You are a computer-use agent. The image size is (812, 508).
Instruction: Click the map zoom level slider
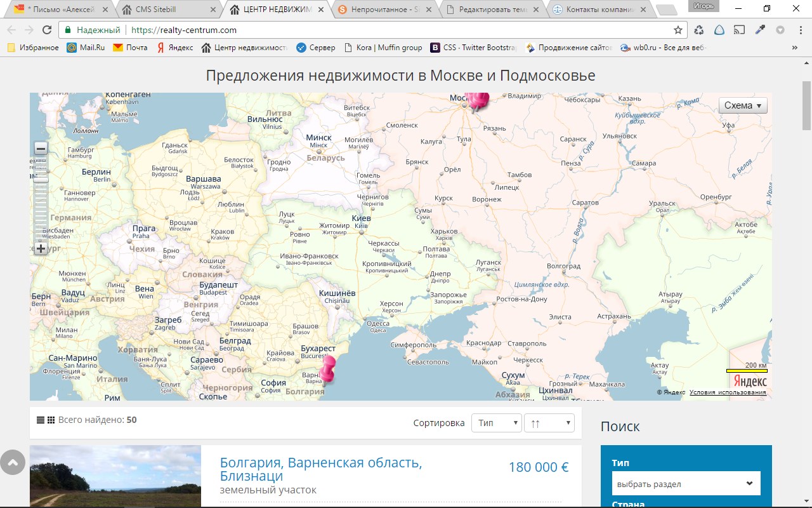pos(41,179)
